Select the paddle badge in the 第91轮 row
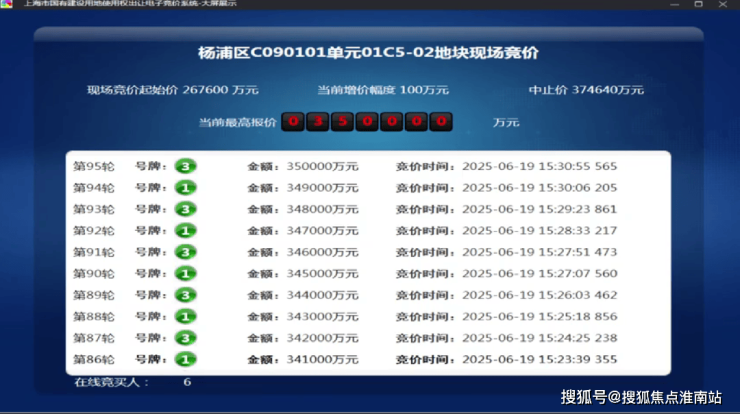740x414 pixels. click(x=185, y=252)
